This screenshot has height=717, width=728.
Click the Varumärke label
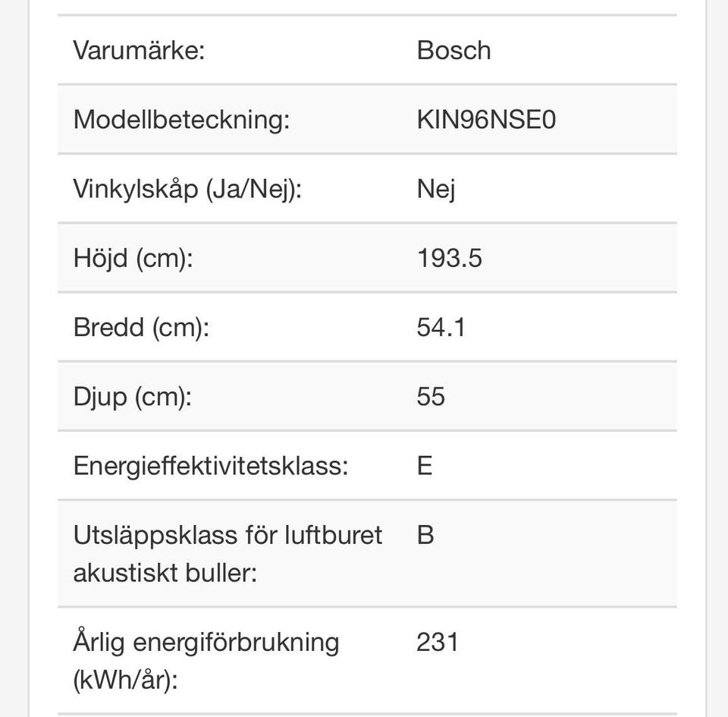139,51
